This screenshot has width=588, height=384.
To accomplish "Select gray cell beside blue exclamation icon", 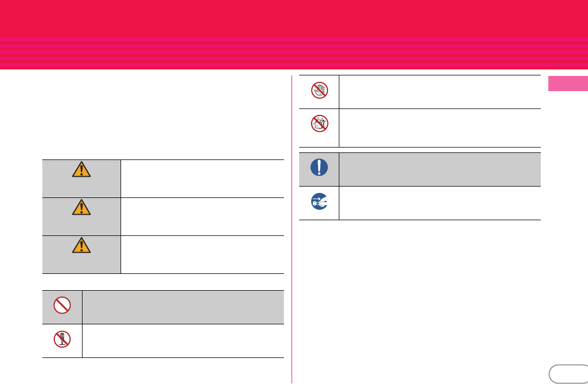I will click(x=440, y=169).
